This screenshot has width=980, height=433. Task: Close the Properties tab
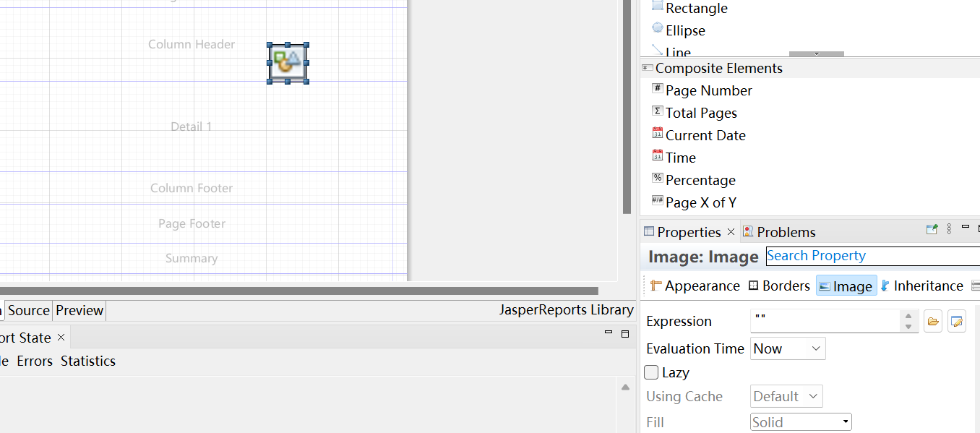(x=731, y=231)
